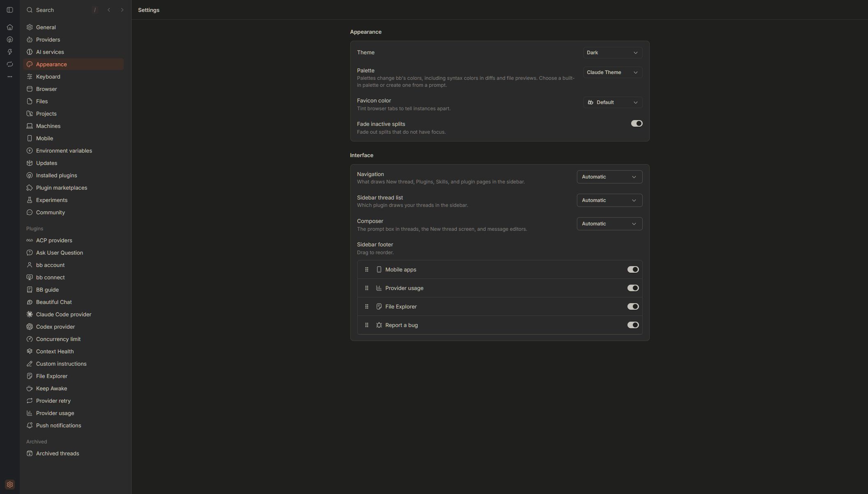
Task: Expand the Favicon color dropdown
Action: (x=613, y=102)
